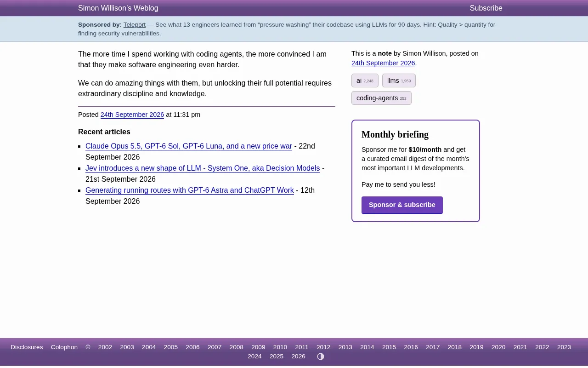Click the Posted 24th September 2026 link
Image resolution: width=588 pixels, height=368 pixels.
132,115
